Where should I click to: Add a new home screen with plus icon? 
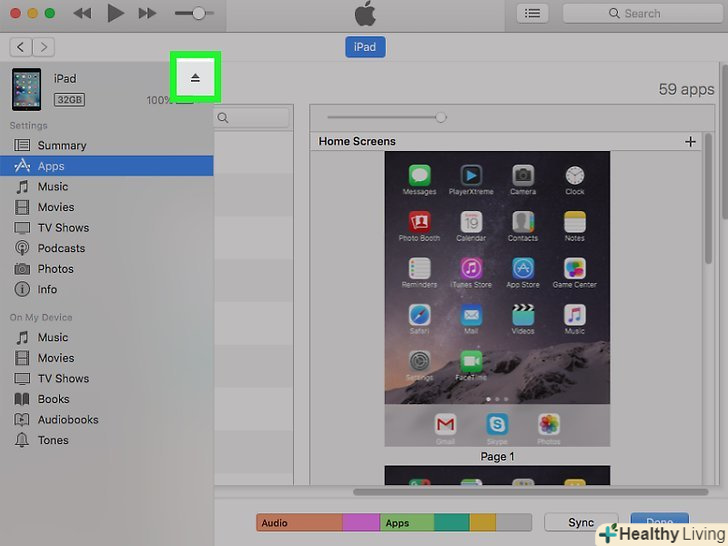(x=690, y=142)
